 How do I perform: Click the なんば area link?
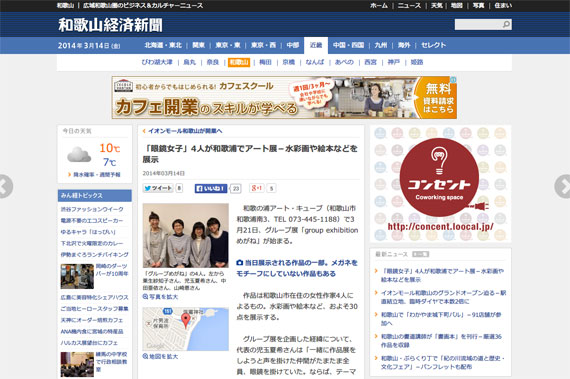(315, 62)
